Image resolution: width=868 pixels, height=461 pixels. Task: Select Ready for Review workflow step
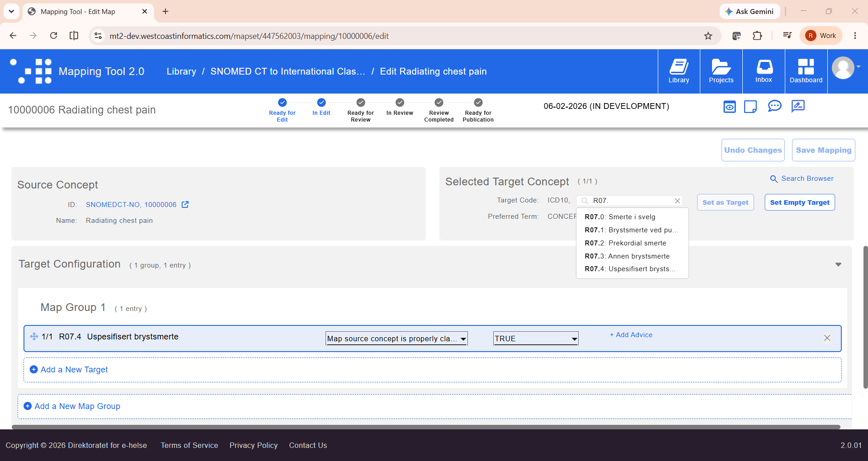(361, 110)
